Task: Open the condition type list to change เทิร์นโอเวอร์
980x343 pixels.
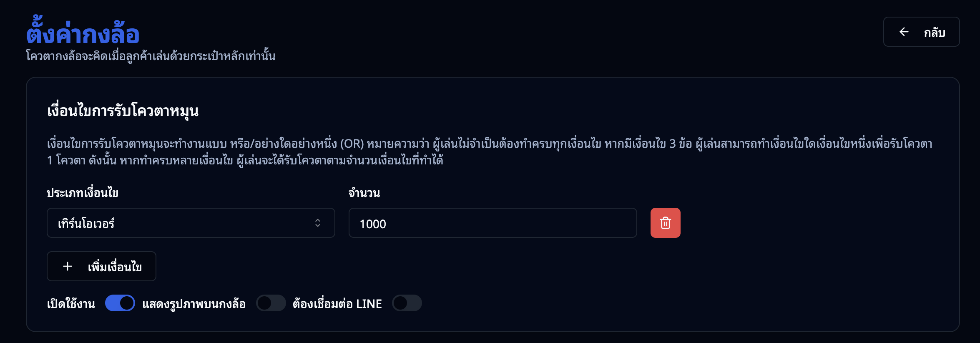Action: (x=191, y=223)
